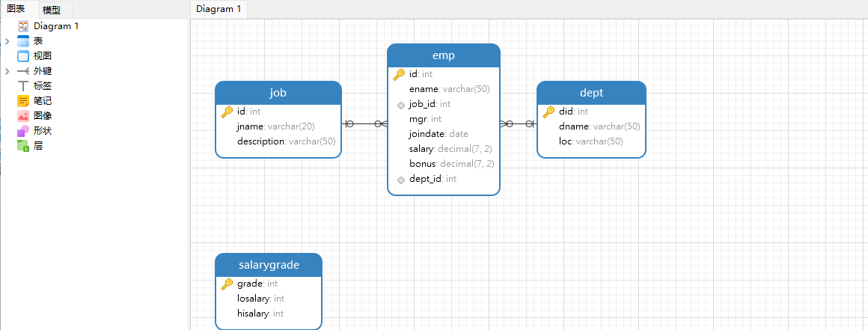Click the 图像 (image) icon
Image resolution: width=868 pixels, height=330 pixels.
(22, 116)
